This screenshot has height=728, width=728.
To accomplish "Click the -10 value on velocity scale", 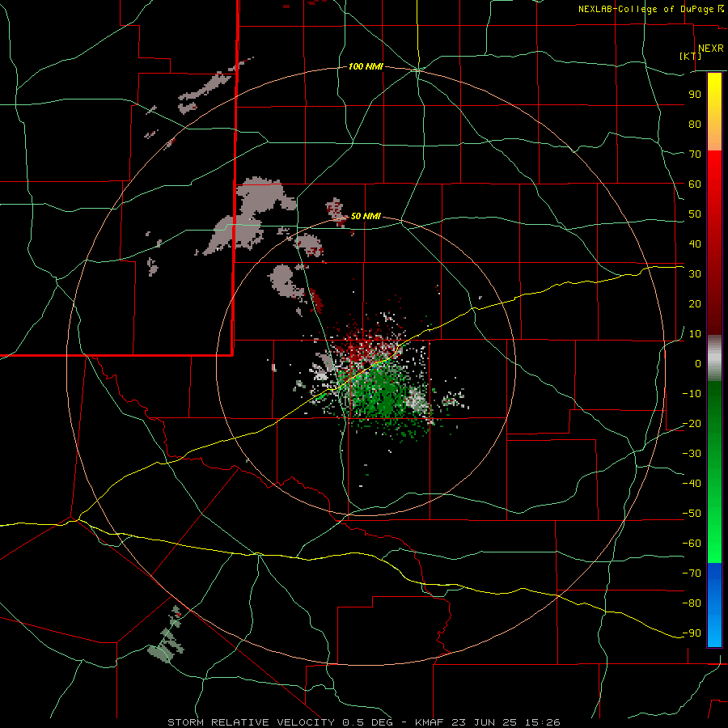I will [692, 394].
